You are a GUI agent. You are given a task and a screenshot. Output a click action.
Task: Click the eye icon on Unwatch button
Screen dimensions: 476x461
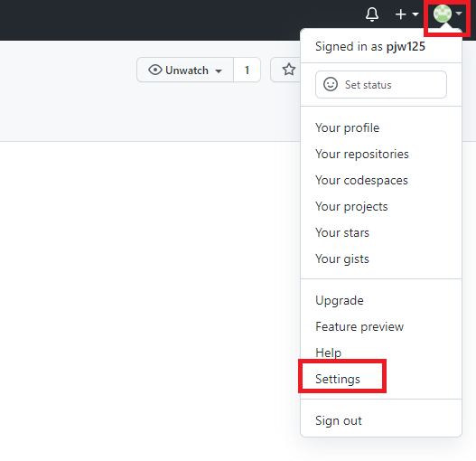coord(155,70)
